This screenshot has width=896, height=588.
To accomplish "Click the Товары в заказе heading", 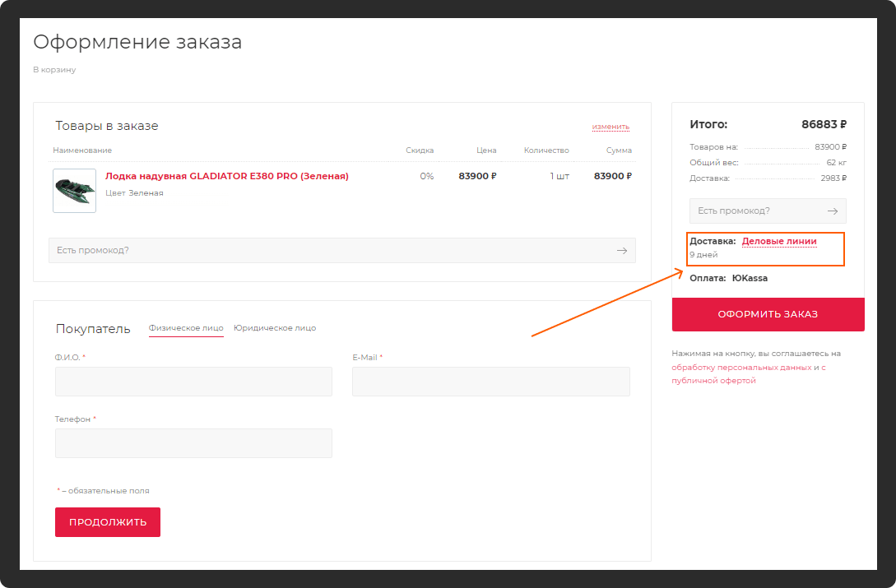I will [107, 126].
